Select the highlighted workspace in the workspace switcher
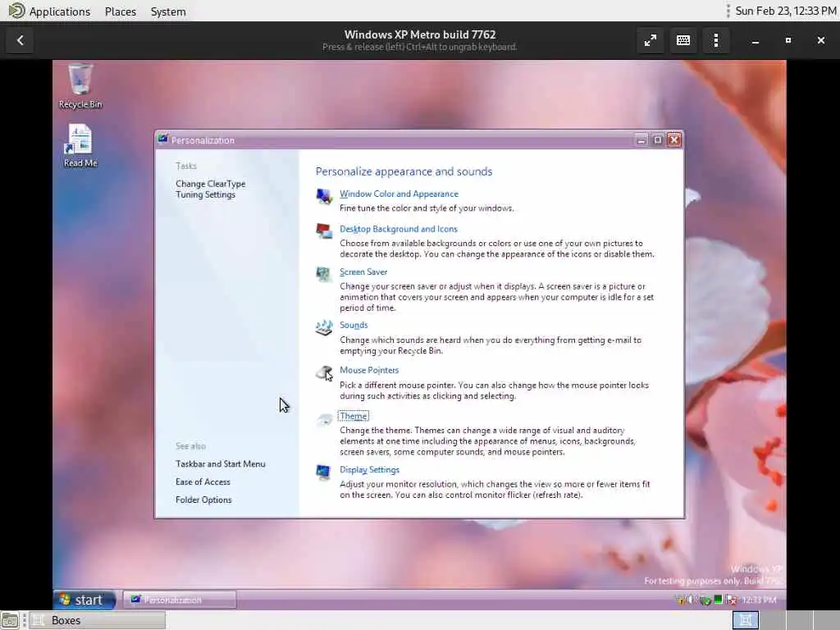The height and width of the screenshot is (630, 840). click(x=745, y=620)
